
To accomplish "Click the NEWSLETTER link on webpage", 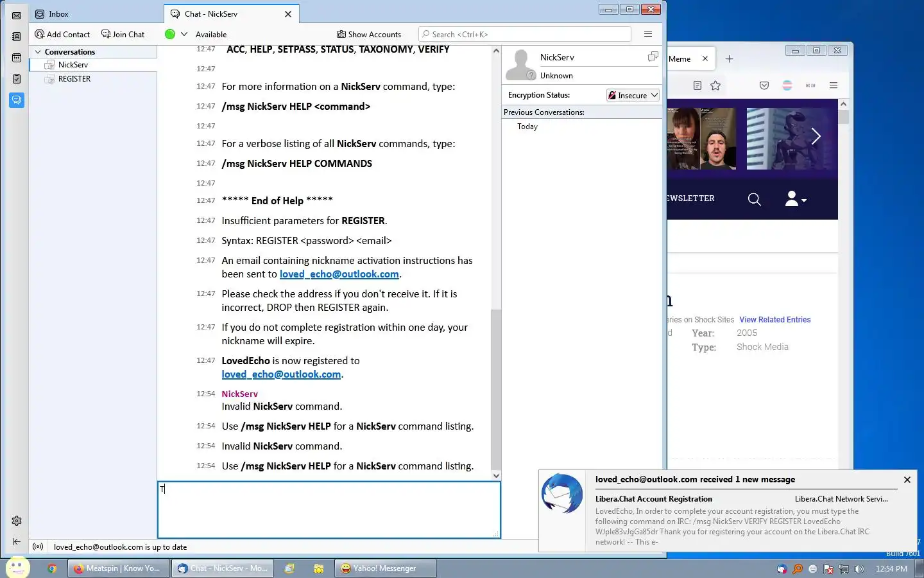I will pyautogui.click(x=690, y=198).
